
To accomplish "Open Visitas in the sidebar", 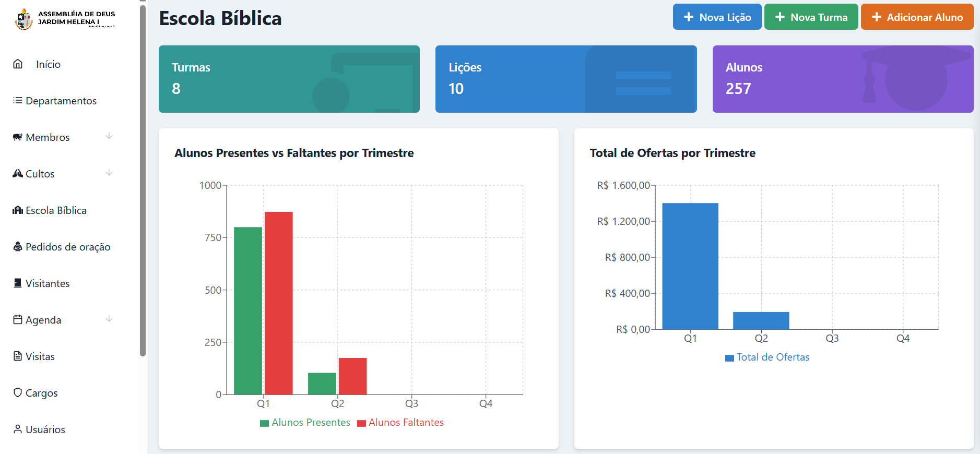I will [x=40, y=356].
